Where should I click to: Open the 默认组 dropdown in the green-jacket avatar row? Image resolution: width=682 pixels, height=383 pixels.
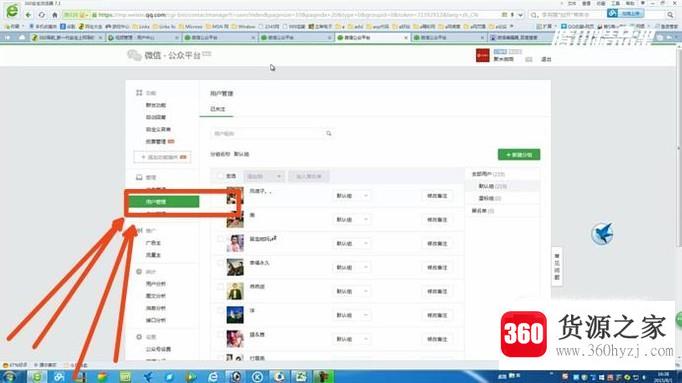coord(352,291)
